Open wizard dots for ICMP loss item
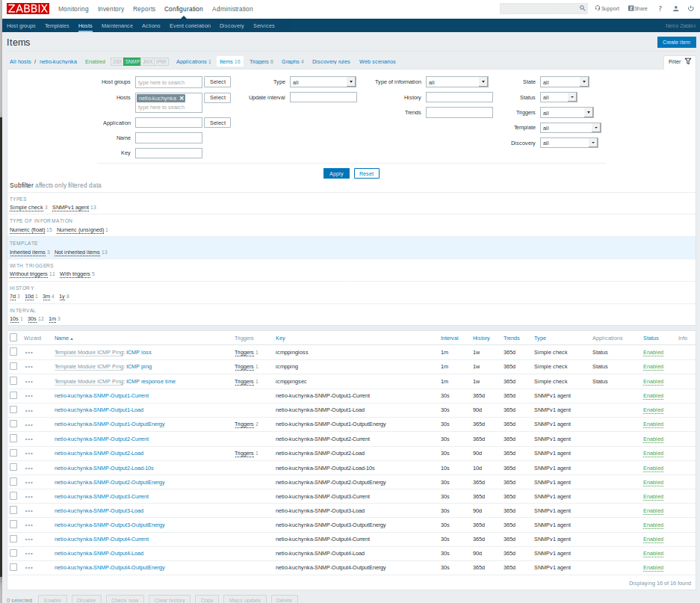 point(29,353)
